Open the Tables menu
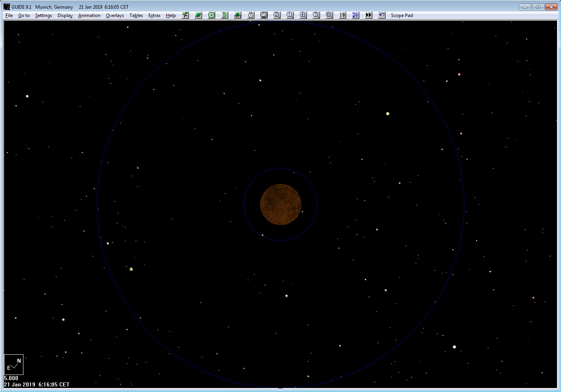The image size is (561, 392). [136, 15]
